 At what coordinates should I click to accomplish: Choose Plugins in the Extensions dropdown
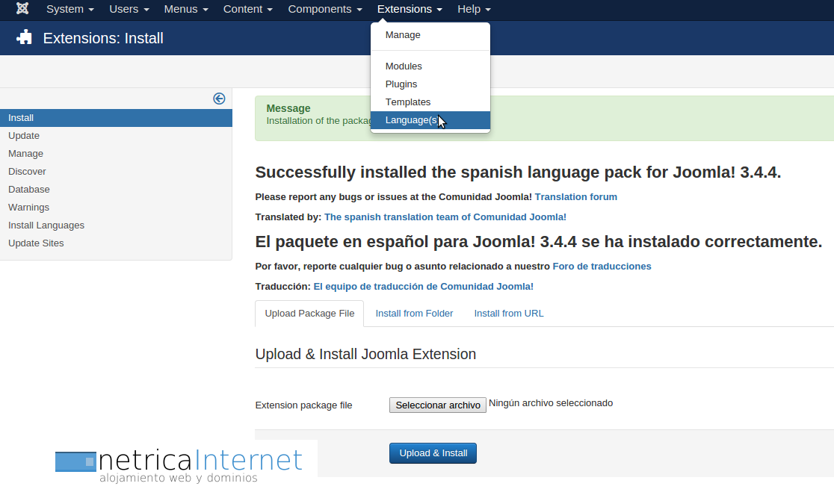pos(401,84)
